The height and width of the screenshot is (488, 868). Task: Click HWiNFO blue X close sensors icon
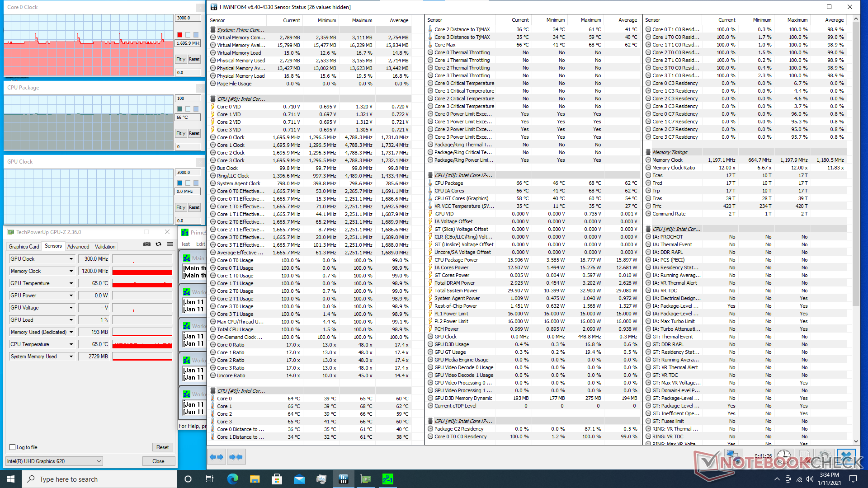[x=845, y=456]
